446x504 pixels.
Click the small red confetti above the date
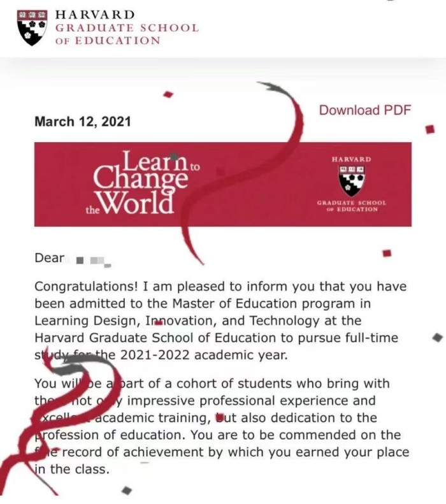(x=168, y=94)
